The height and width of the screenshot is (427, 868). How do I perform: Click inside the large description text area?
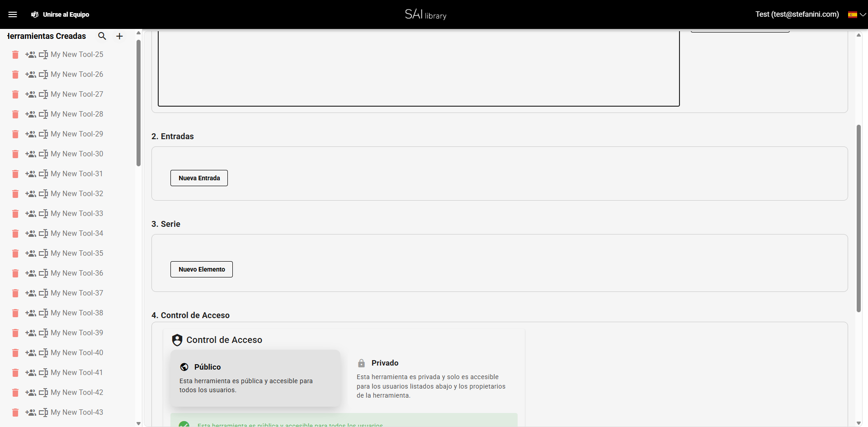pos(418,68)
